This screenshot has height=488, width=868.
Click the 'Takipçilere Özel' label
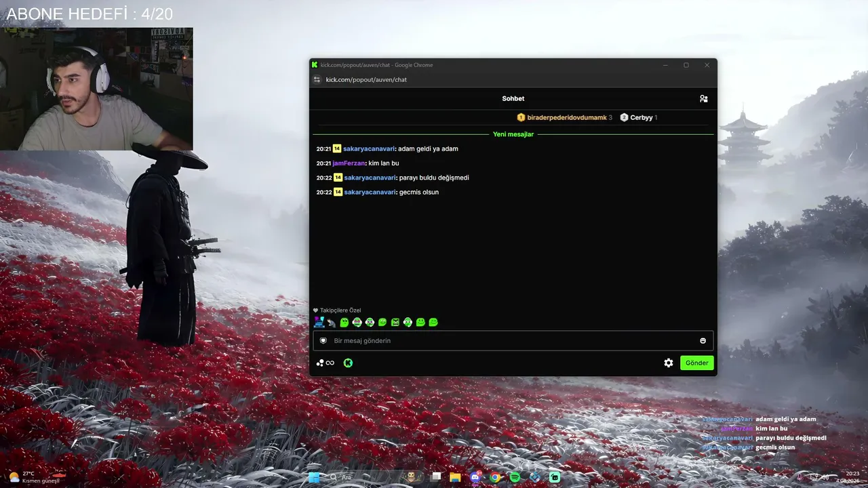pos(340,310)
